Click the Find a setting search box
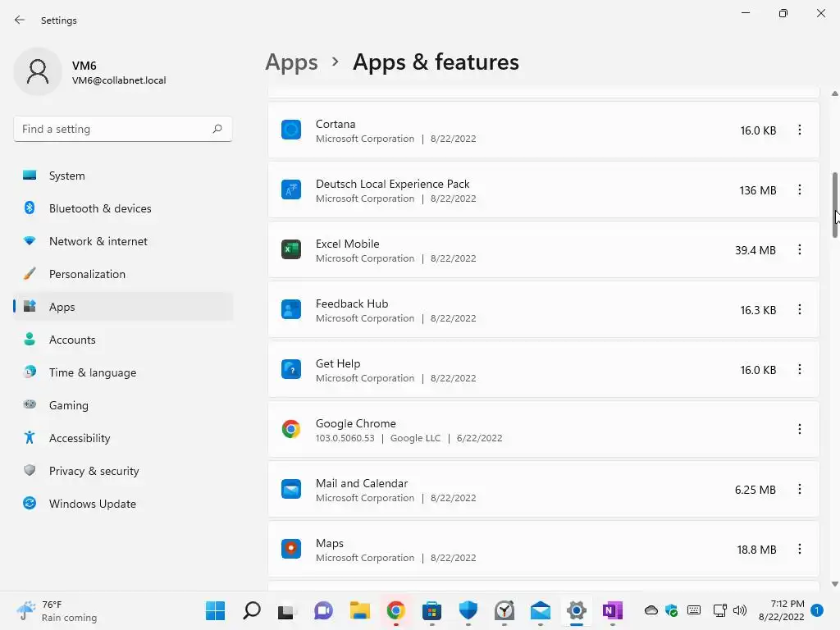This screenshot has height=630, width=840. 123,129
